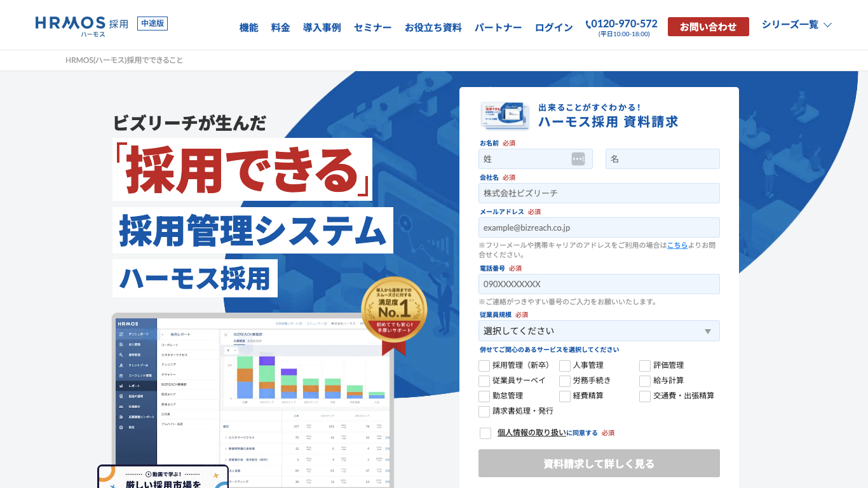Select パートナー in the navigation bar

point(498,27)
